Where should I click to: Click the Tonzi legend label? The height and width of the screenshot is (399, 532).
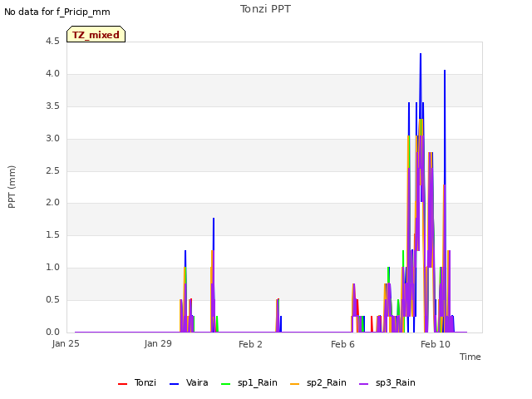click(x=145, y=382)
